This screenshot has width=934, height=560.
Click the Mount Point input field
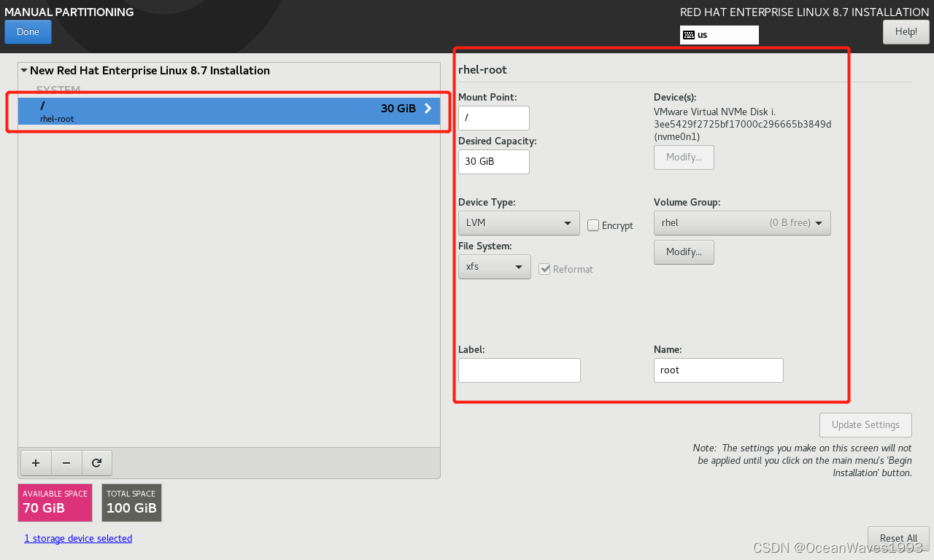[494, 118]
